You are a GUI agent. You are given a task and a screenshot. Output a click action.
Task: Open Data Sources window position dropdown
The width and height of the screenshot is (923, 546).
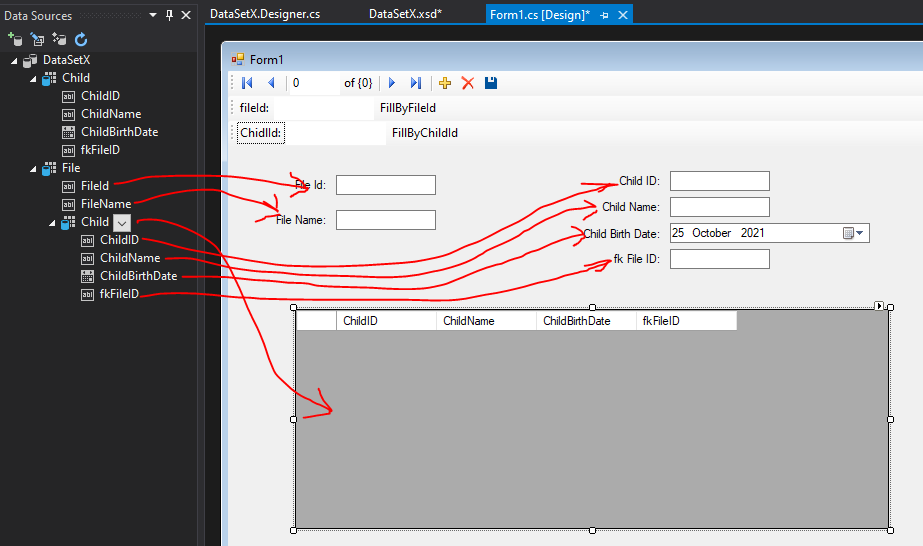tap(153, 15)
